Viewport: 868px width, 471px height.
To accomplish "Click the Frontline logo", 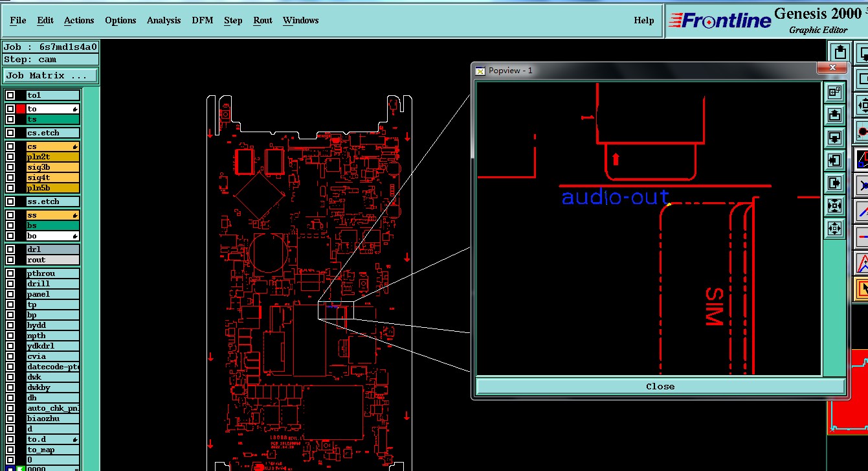I will (x=720, y=21).
